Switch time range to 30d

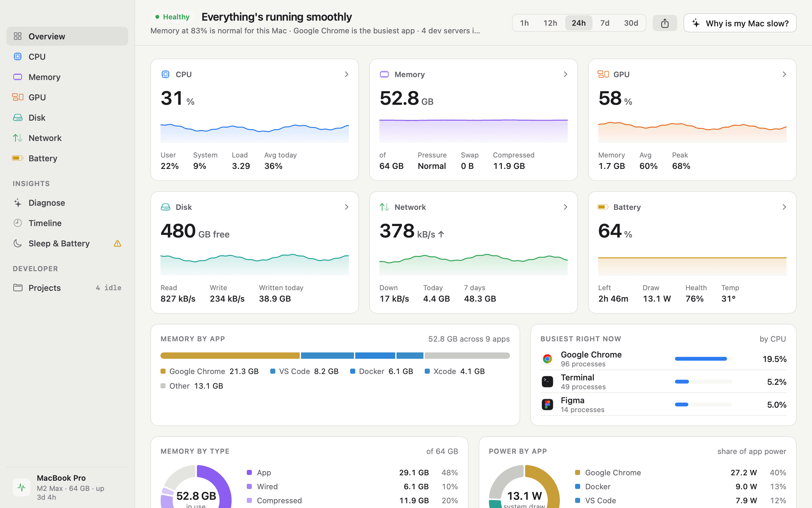(631, 23)
